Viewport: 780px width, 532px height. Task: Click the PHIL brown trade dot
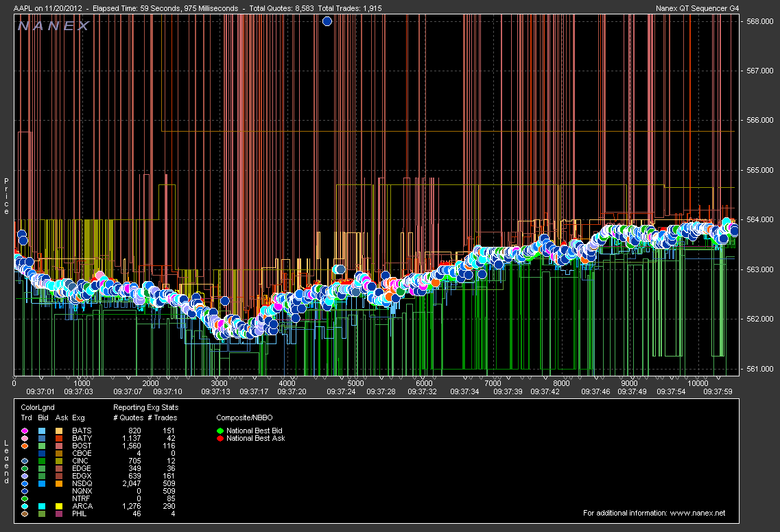pos(25,513)
